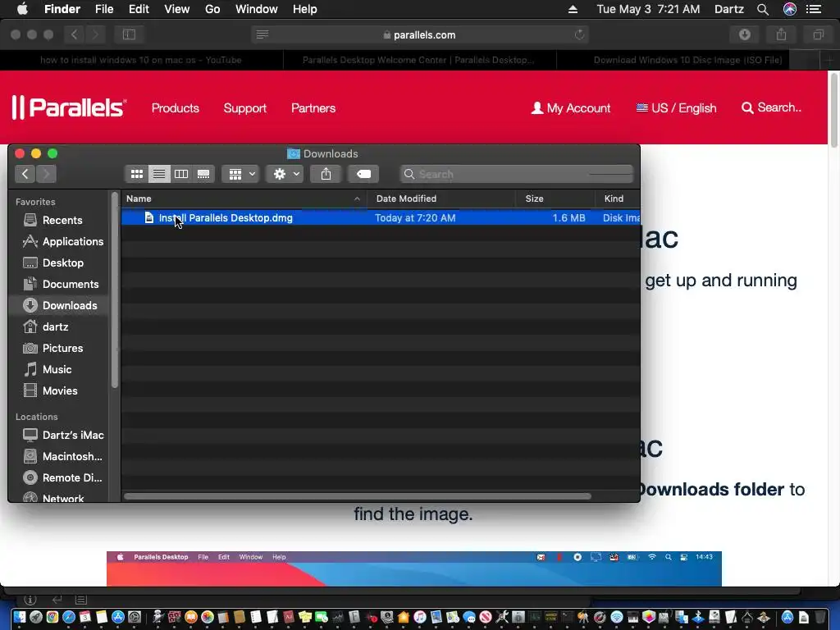Open the group-by arrangement dropdown in Finder
This screenshot has width=840, height=630.
[x=241, y=174]
